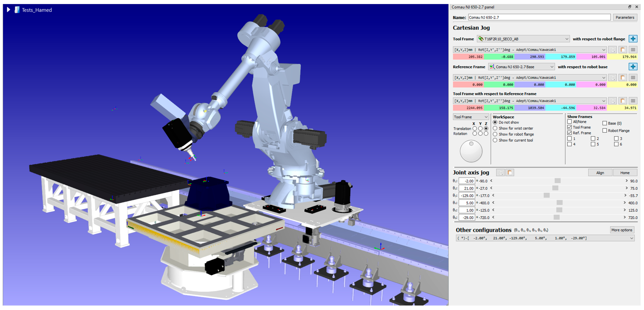Open the tool frame row's options menu icon
Viewport: 644px width, 310px height.
click(633, 50)
